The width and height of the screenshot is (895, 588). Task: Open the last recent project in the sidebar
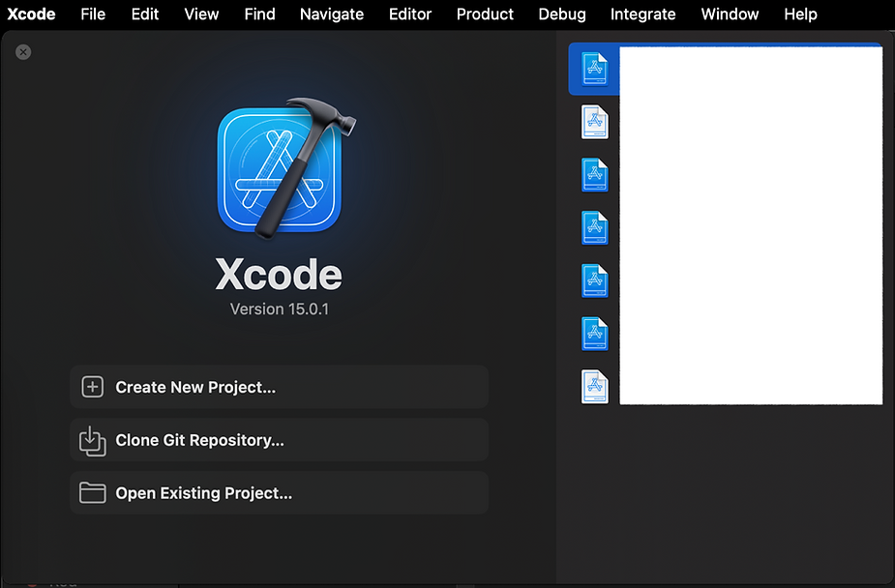594,386
